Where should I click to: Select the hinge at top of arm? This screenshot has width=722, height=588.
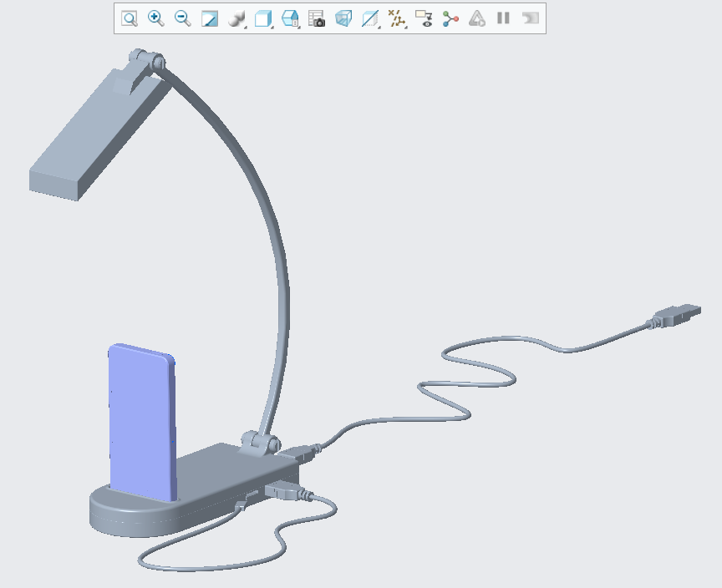(x=146, y=60)
